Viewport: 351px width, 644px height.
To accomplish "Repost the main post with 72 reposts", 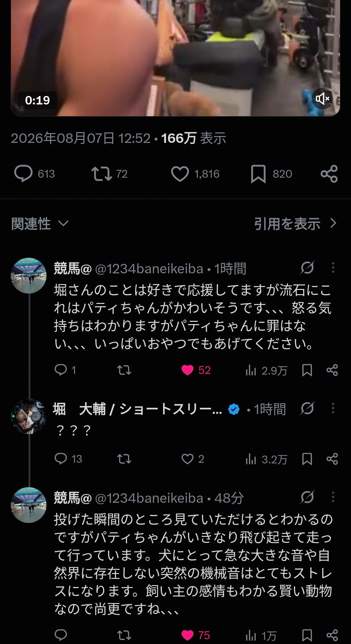I will pos(109,173).
